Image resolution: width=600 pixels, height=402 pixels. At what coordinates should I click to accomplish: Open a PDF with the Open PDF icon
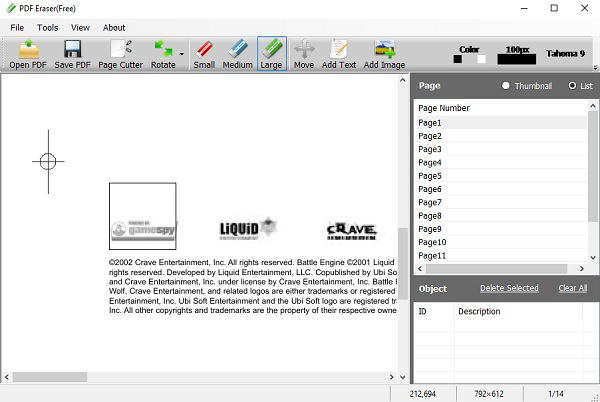point(28,54)
